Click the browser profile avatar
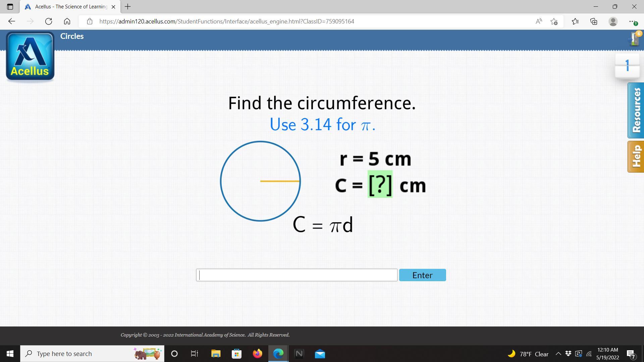The width and height of the screenshot is (644, 362). point(613,21)
